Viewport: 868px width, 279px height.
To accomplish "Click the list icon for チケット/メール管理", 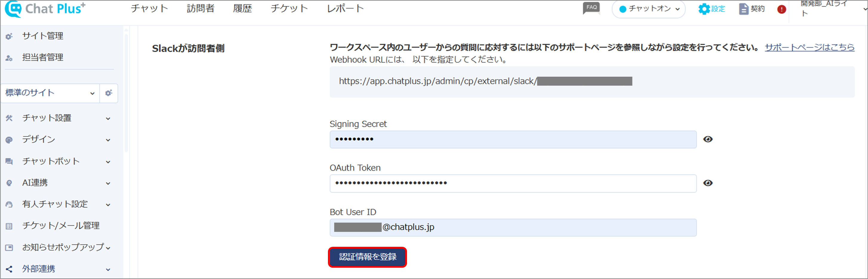I will 9,226.
